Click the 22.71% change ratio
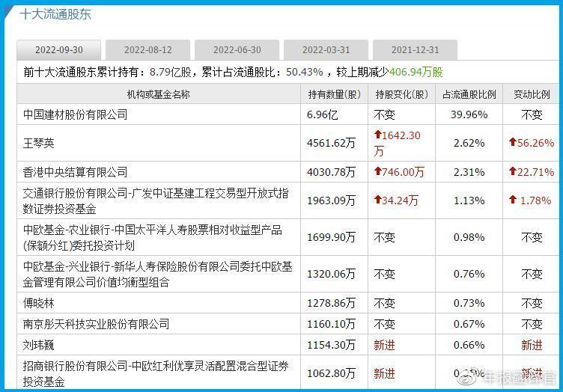Image resolution: width=563 pixels, height=392 pixels. click(535, 172)
